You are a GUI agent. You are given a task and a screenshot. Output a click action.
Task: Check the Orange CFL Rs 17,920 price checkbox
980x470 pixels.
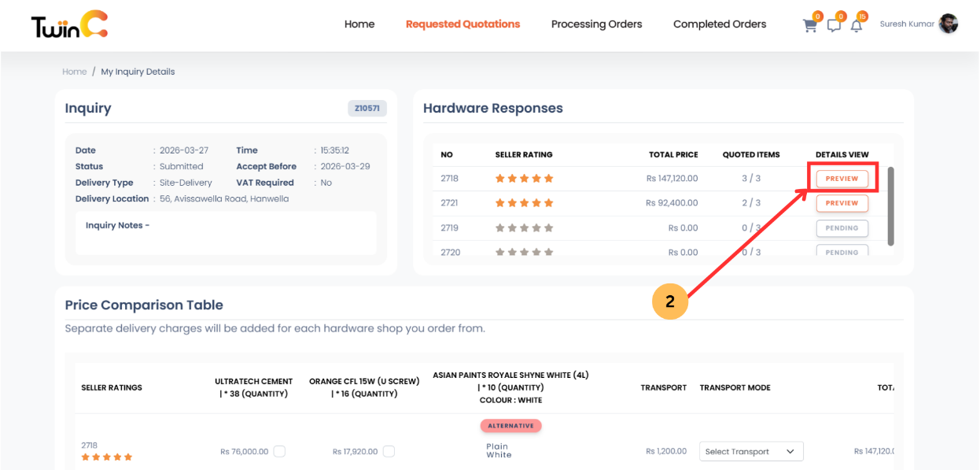click(x=389, y=451)
